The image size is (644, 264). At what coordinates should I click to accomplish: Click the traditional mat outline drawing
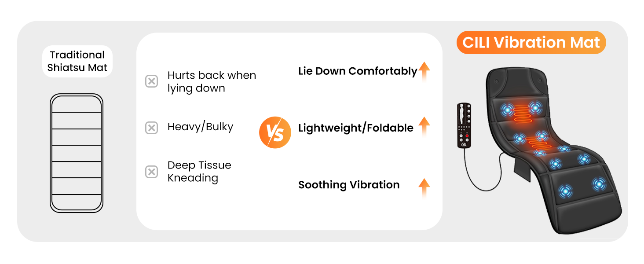click(77, 153)
